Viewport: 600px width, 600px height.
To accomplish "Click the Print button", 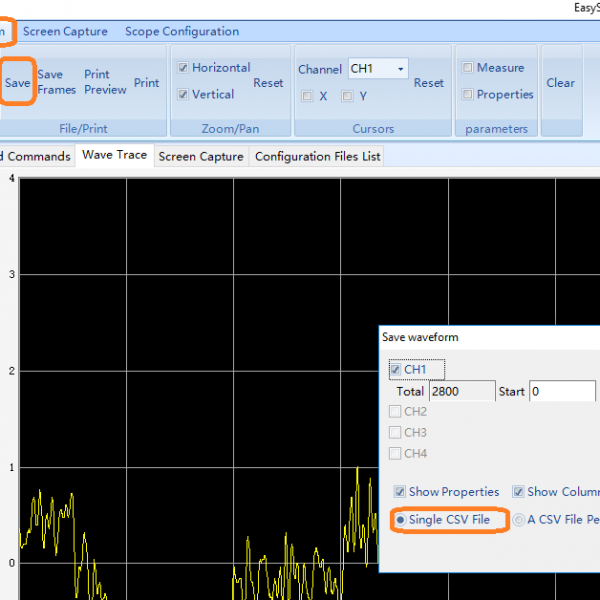I will tap(146, 83).
